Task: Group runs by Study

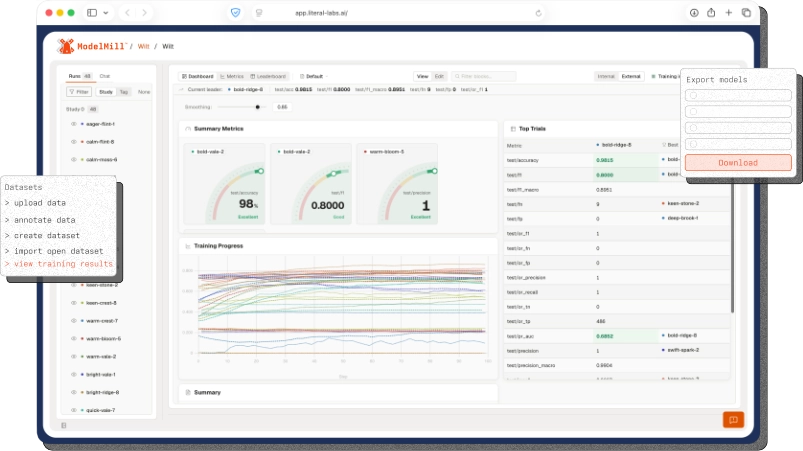Action: [106, 92]
